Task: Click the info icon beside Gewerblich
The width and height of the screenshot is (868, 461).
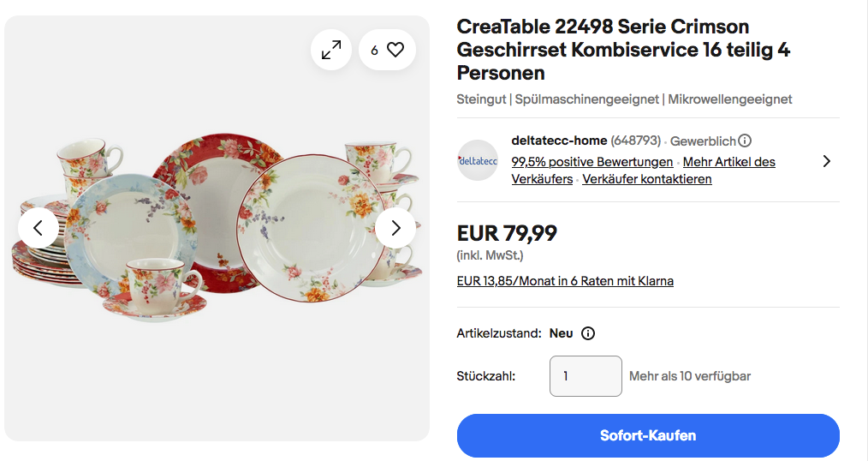Action: coord(745,141)
